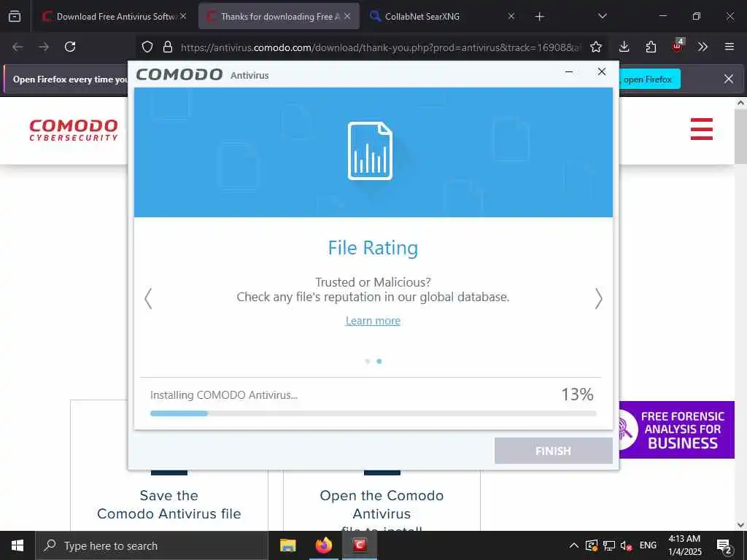
Task: Open the list all tabs dropdown
Action: (602, 16)
